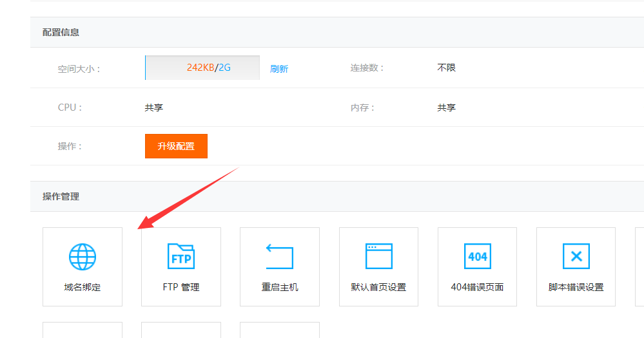Click the 刷新 link

click(279, 69)
